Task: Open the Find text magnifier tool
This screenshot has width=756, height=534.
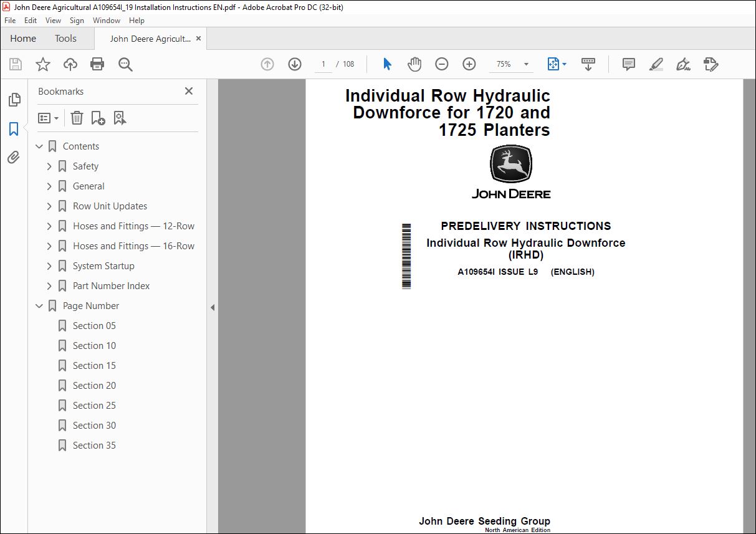Action: point(125,64)
